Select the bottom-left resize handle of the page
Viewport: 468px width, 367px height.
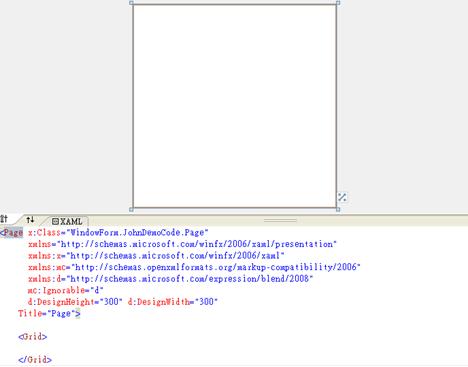pos(131,209)
